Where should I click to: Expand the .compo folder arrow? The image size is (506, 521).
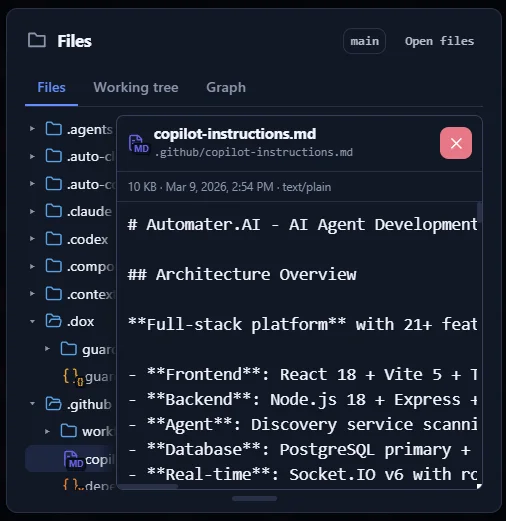coord(32,266)
